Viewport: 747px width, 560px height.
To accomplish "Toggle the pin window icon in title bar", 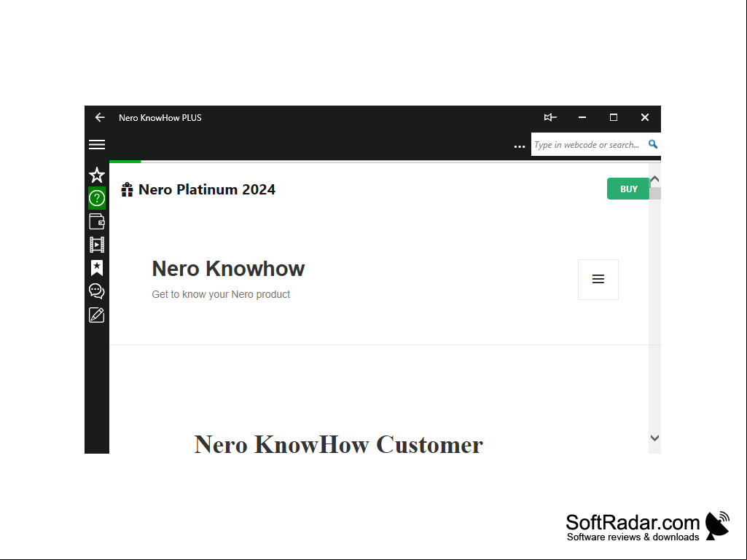I will pos(550,117).
